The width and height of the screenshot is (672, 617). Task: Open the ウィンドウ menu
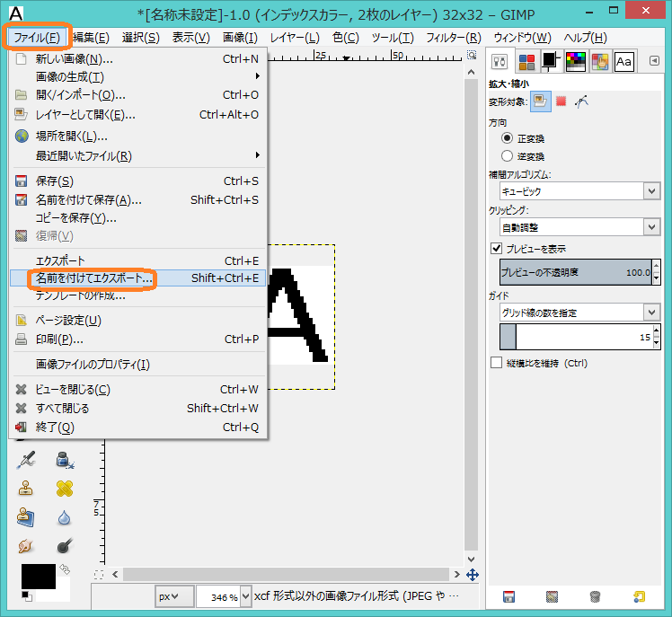[523, 38]
